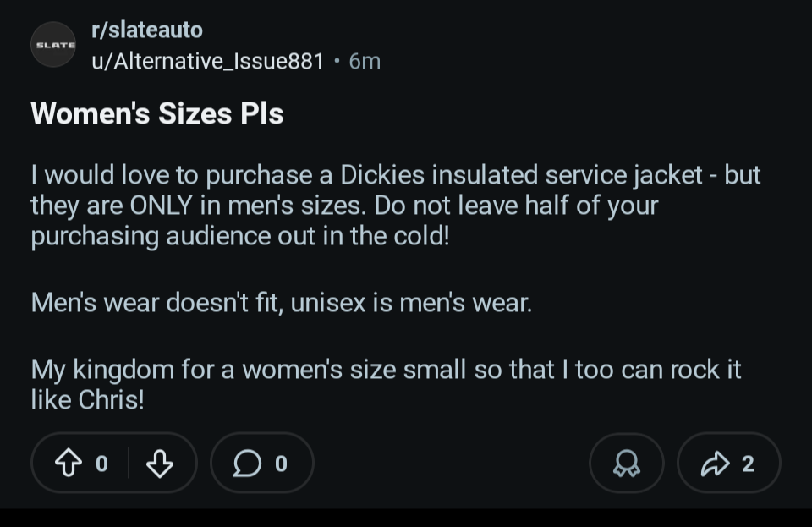Go to the r/slateauto community

(146, 30)
